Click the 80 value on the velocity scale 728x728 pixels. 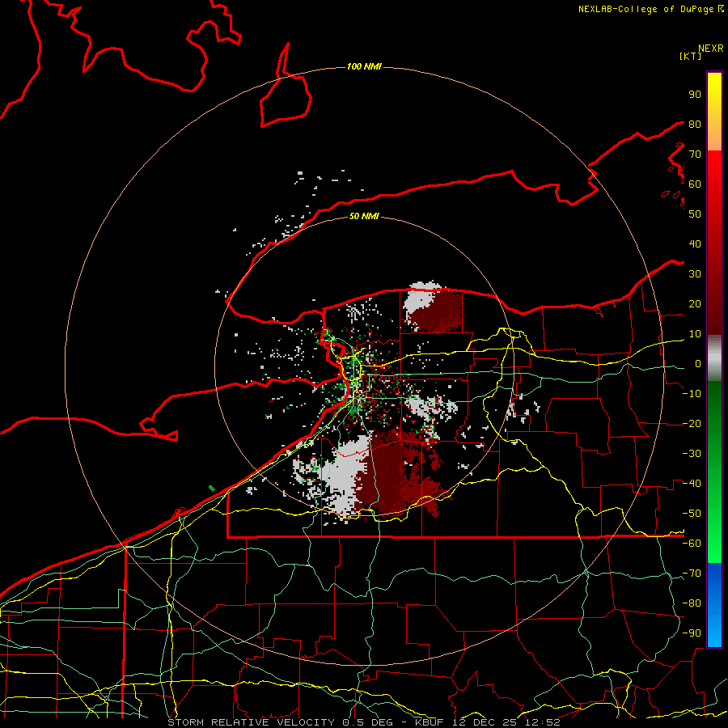695,125
